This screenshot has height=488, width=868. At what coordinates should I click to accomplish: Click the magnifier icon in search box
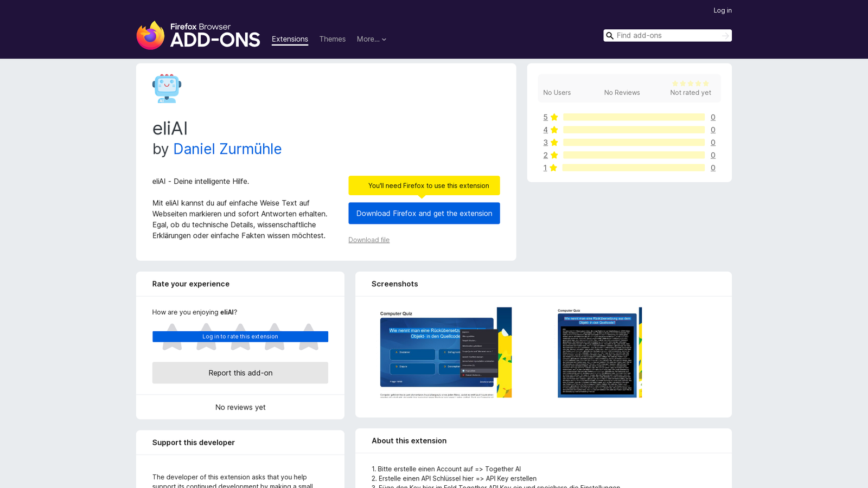point(610,36)
